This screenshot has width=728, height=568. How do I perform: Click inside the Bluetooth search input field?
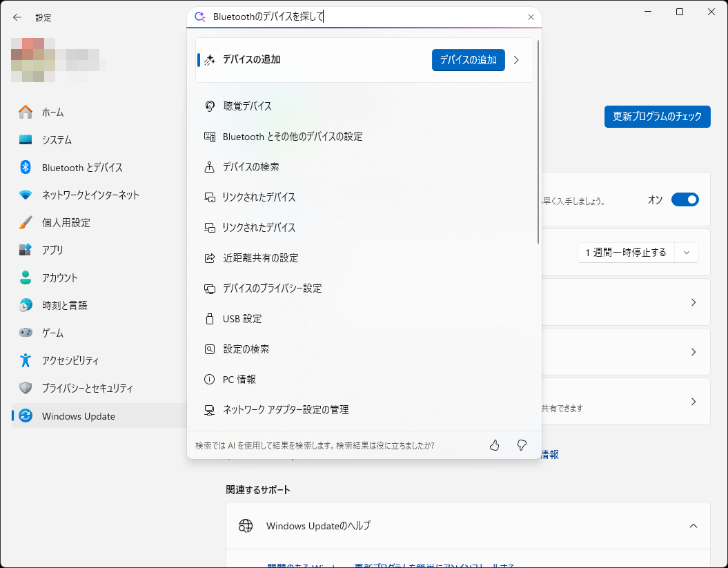click(359, 17)
